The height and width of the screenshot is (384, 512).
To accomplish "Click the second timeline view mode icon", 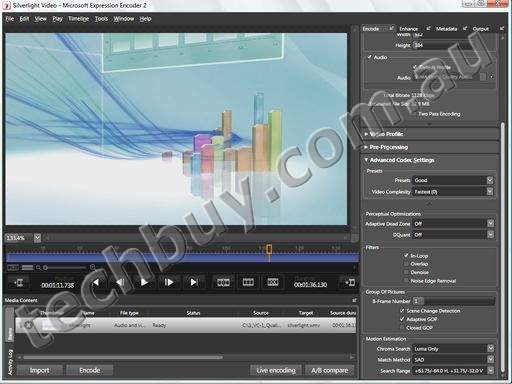I will point(27,267).
